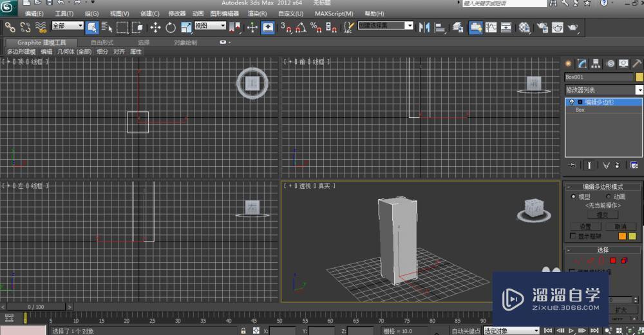Click the 提交 button
The height and width of the screenshot is (335, 644).
point(602,215)
